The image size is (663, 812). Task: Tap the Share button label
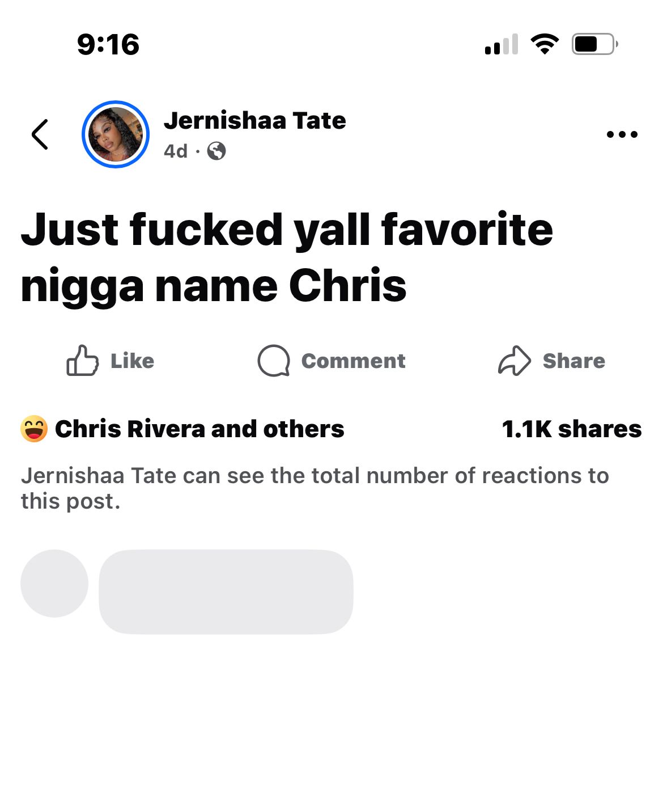point(573,361)
